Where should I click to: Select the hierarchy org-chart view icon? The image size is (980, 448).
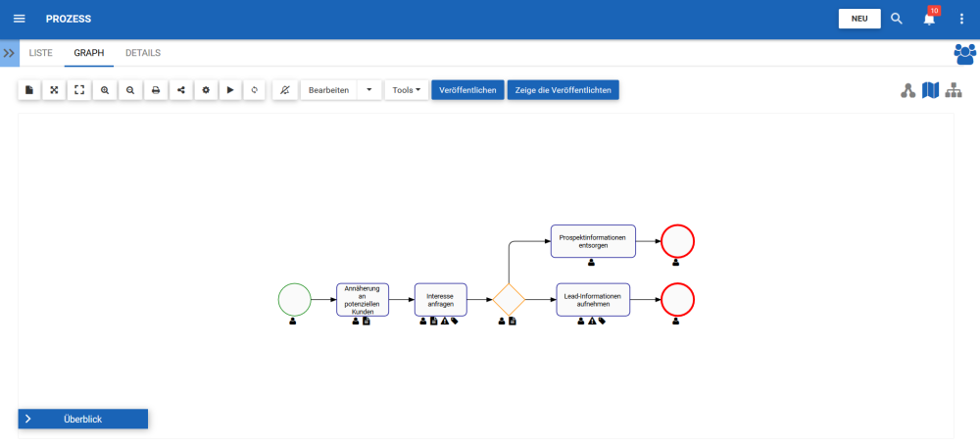click(x=954, y=90)
